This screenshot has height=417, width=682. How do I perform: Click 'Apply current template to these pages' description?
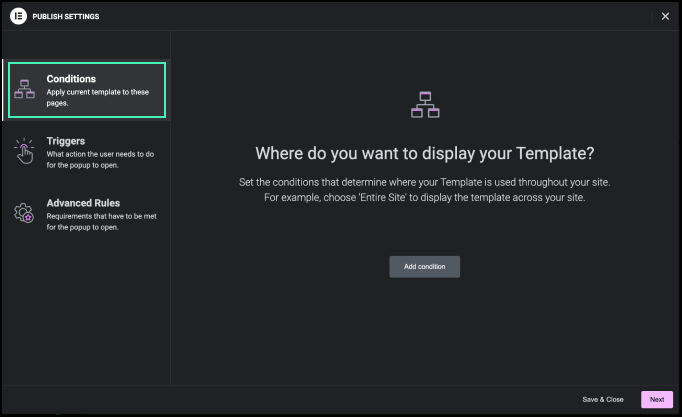tap(97, 96)
